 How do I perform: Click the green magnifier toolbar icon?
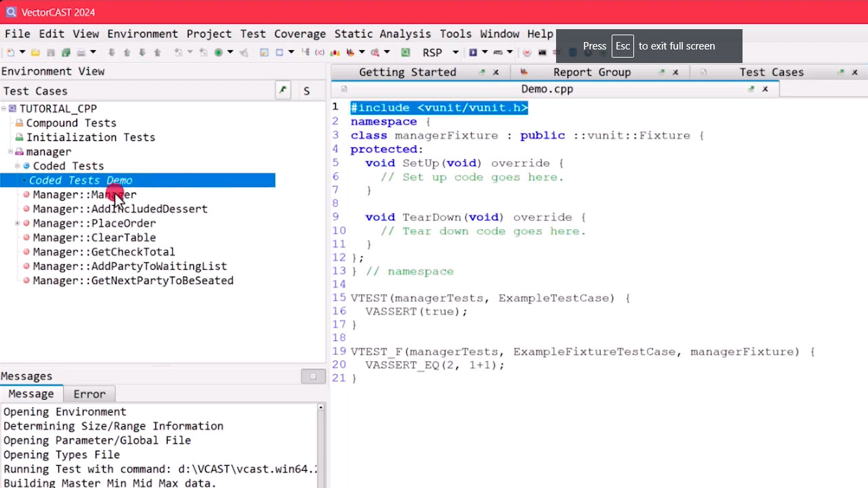[405, 53]
